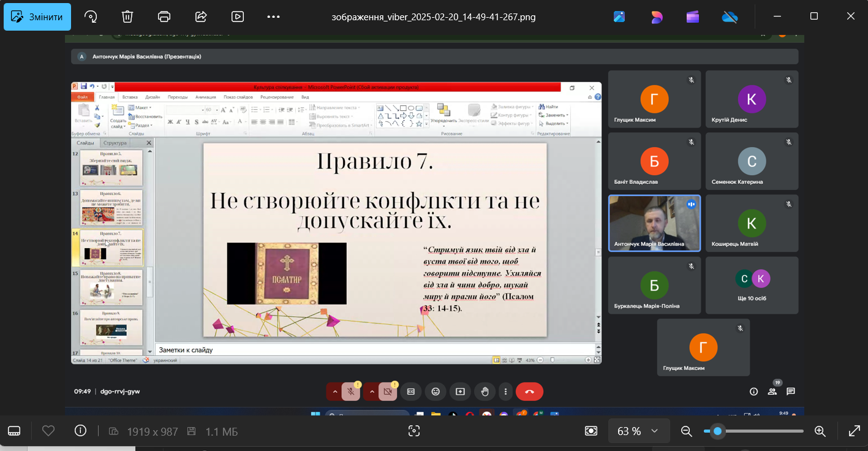
Task: Expand the 63 % zoom dropdown
Action: coord(654,431)
